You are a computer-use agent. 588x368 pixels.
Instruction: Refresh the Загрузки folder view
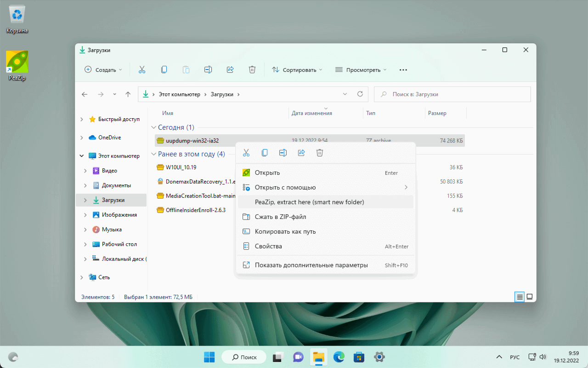[360, 94]
